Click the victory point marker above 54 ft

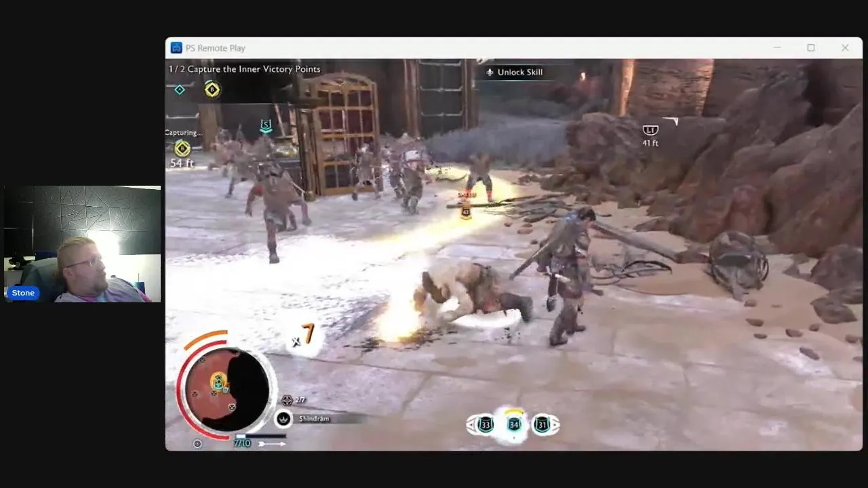[x=182, y=148]
